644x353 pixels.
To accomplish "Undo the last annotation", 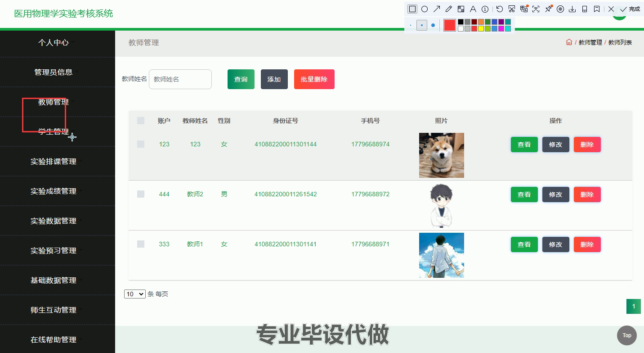I will tap(500, 9).
